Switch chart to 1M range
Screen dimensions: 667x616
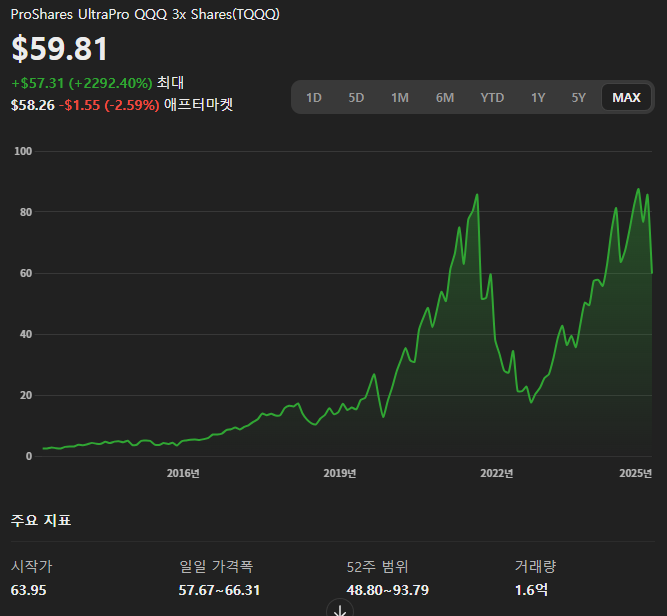400,97
